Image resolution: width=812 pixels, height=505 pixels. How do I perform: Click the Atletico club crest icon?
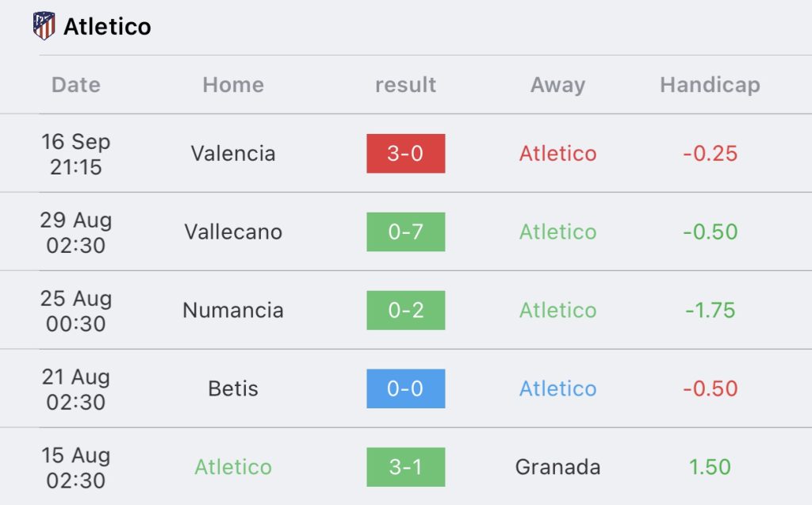tap(44, 26)
